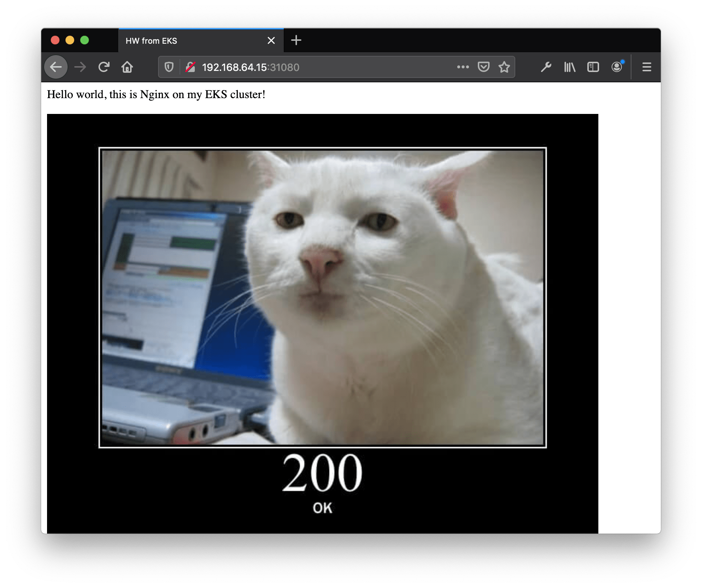Open the Firefox home page icon
Viewport: 702px width, 588px height.
point(127,67)
